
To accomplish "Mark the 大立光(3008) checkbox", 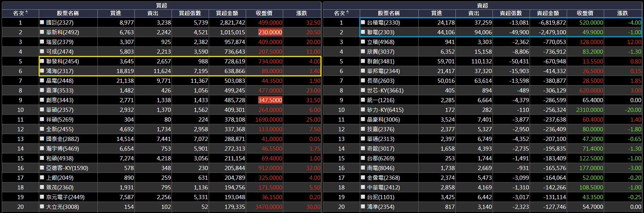I will pyautogui.click(x=42, y=206).
